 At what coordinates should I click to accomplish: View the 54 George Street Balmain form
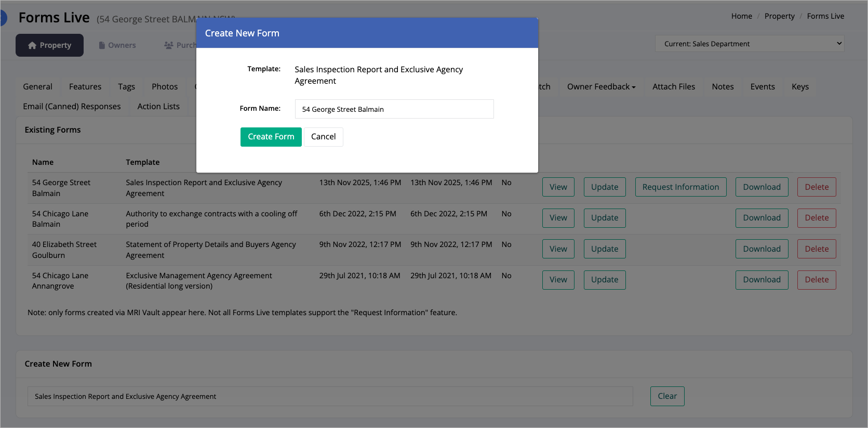[x=558, y=187]
